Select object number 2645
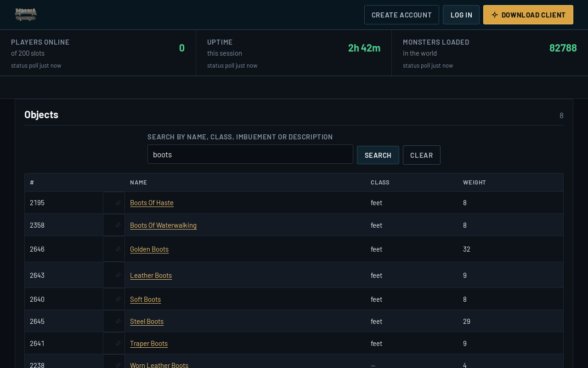This screenshot has height=368, width=588. (37, 321)
